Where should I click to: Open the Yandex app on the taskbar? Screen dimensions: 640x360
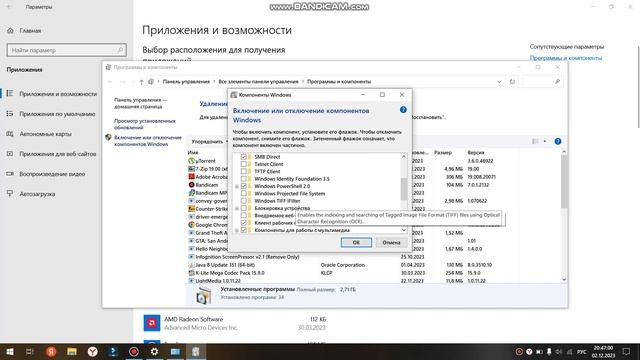coord(51,351)
